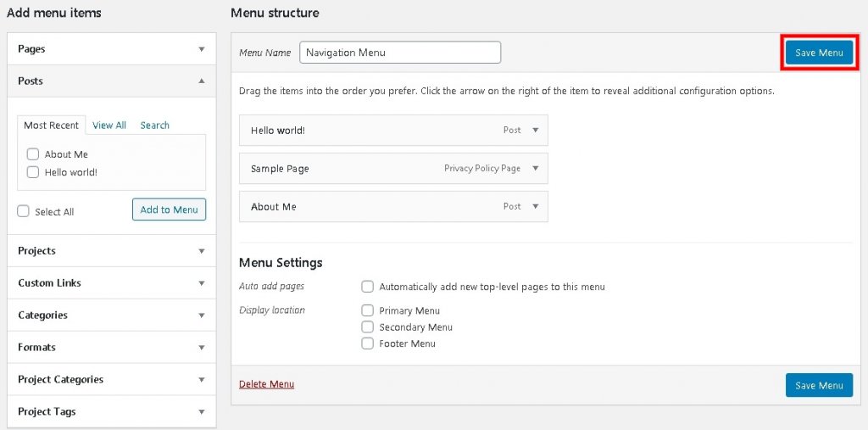Click the Add to Menu button
The height and width of the screenshot is (430, 868).
pos(169,209)
